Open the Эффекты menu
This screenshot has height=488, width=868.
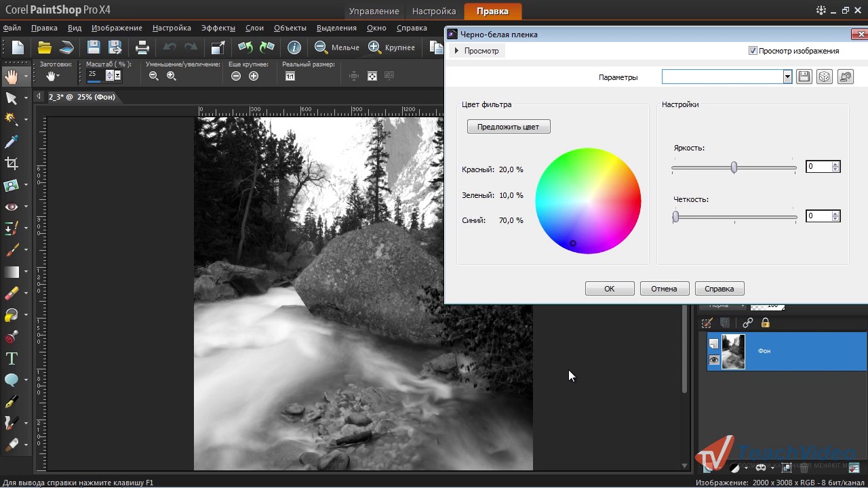tap(218, 28)
